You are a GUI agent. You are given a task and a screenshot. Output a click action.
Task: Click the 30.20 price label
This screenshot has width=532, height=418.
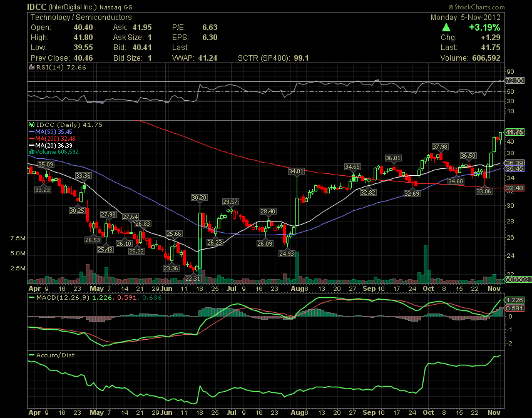pos(199,198)
